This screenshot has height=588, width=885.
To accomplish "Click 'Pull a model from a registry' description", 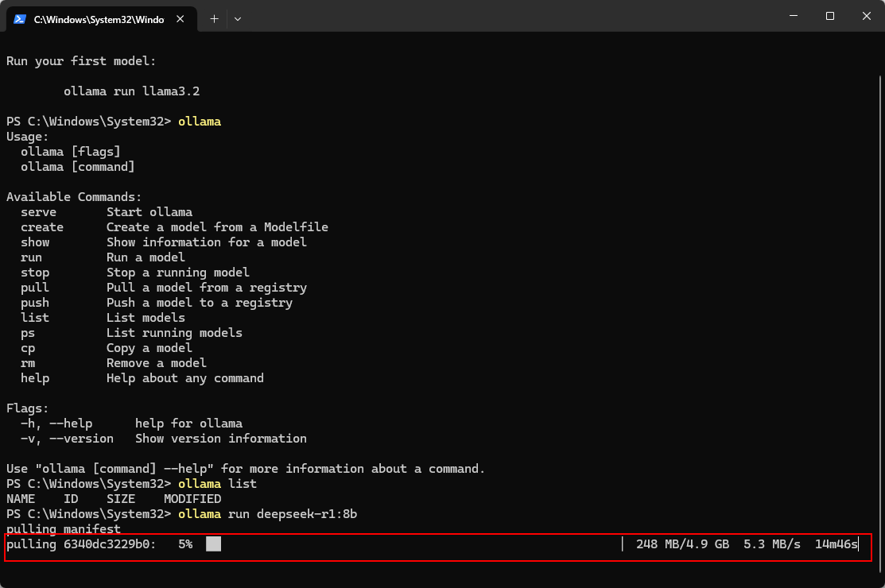I will tap(207, 288).
